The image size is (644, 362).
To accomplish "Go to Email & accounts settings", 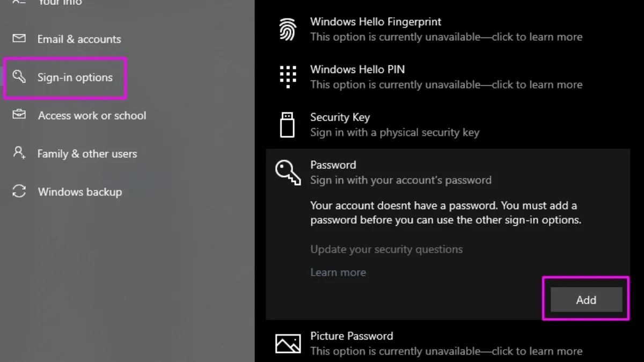I will (x=79, y=39).
